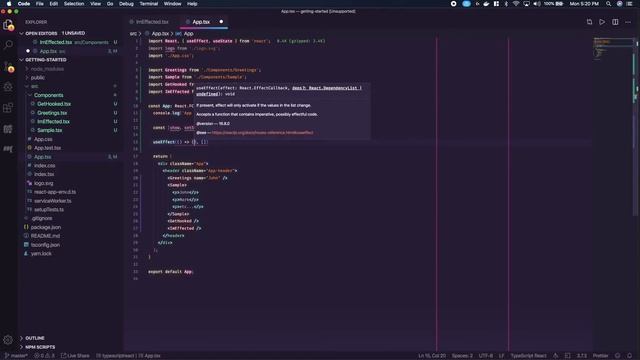The width and height of the screenshot is (640, 360).
Task: Open the Notification Center icon
Action: coord(630,4)
